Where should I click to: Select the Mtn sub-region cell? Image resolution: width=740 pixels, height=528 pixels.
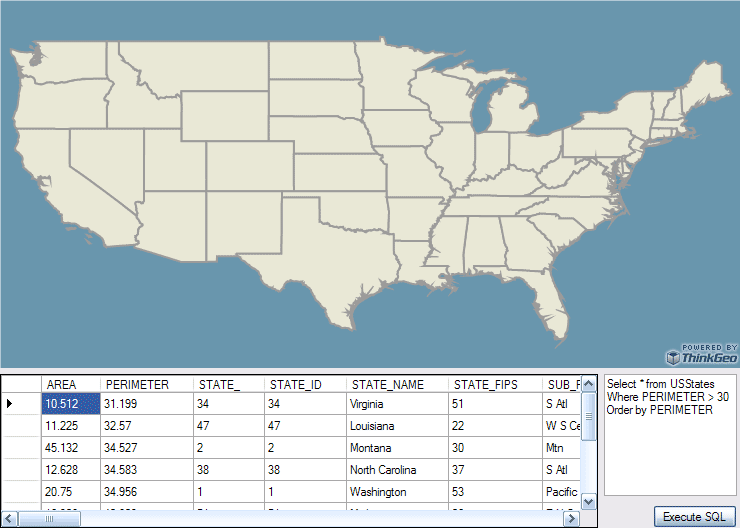(x=562, y=448)
